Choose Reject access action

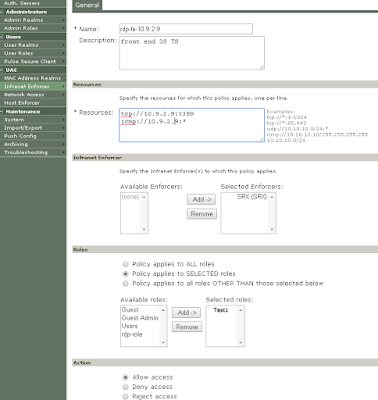pos(125,396)
